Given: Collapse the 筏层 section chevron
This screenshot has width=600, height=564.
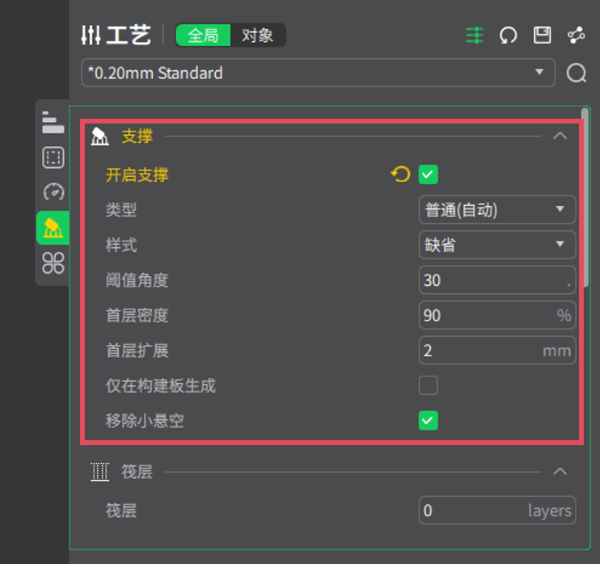Looking at the screenshot, I should pyautogui.click(x=560, y=471).
